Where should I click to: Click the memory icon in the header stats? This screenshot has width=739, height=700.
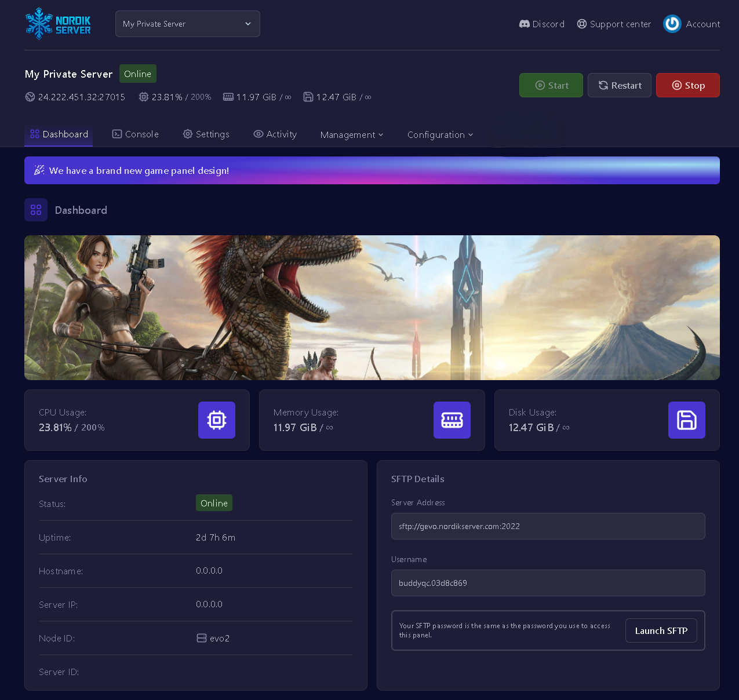pos(228,97)
